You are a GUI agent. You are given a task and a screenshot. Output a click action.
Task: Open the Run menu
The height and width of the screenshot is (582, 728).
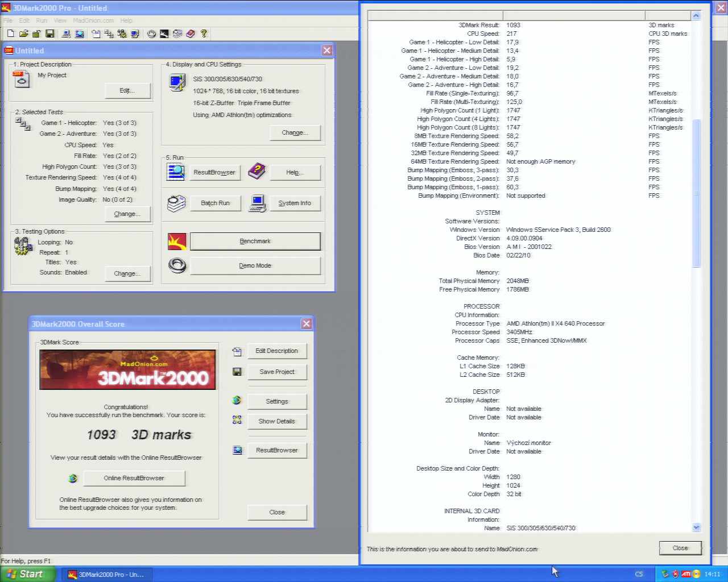[42, 20]
